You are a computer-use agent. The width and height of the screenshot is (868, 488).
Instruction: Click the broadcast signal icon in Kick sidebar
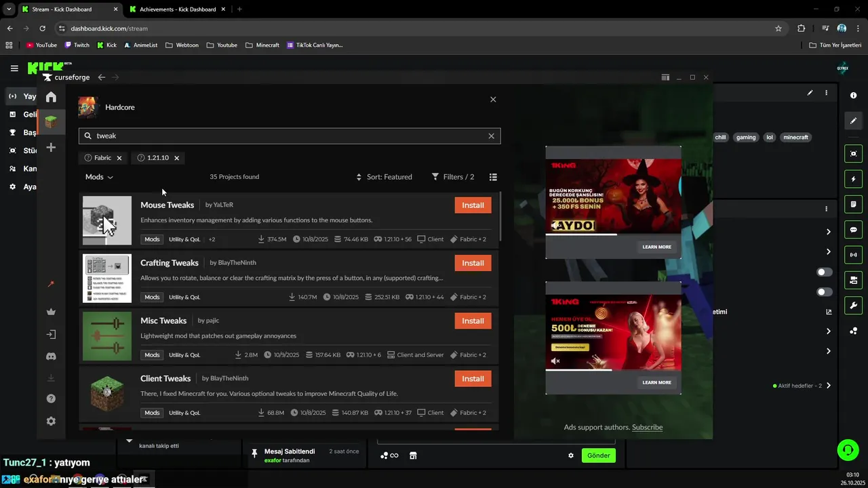coord(854,255)
